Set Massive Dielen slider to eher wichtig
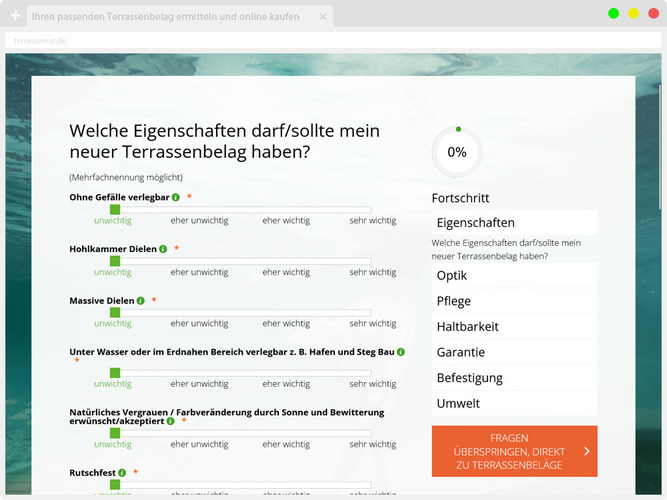The height and width of the screenshot is (500, 667). [286, 313]
